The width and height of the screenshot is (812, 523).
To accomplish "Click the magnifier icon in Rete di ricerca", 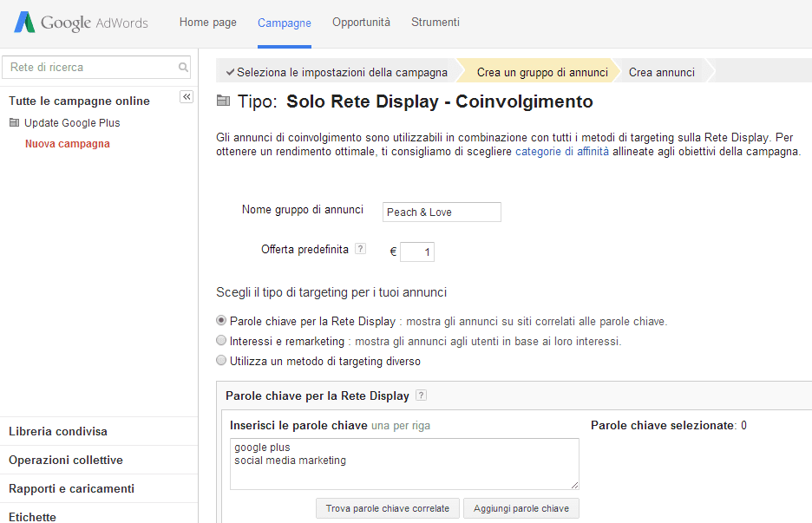I will [x=182, y=67].
